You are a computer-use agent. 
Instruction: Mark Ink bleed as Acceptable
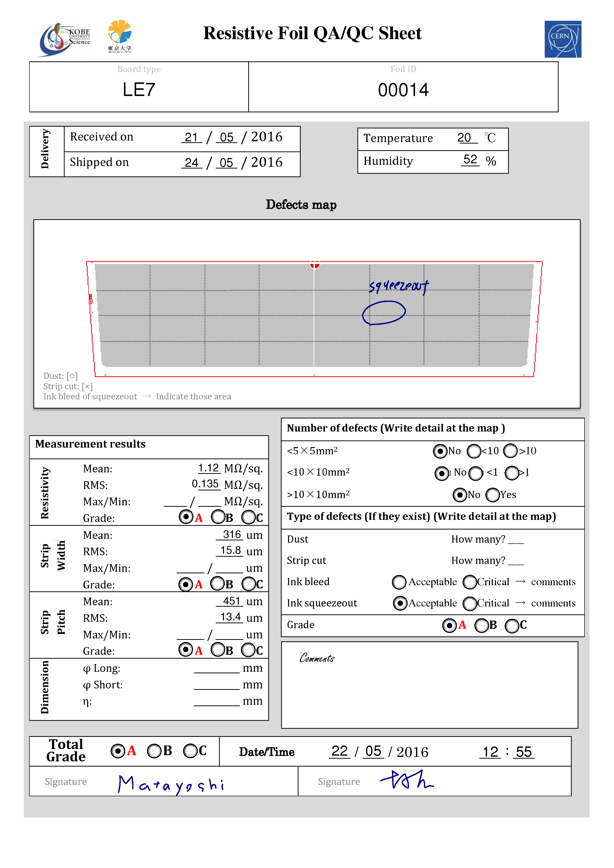coord(399,582)
